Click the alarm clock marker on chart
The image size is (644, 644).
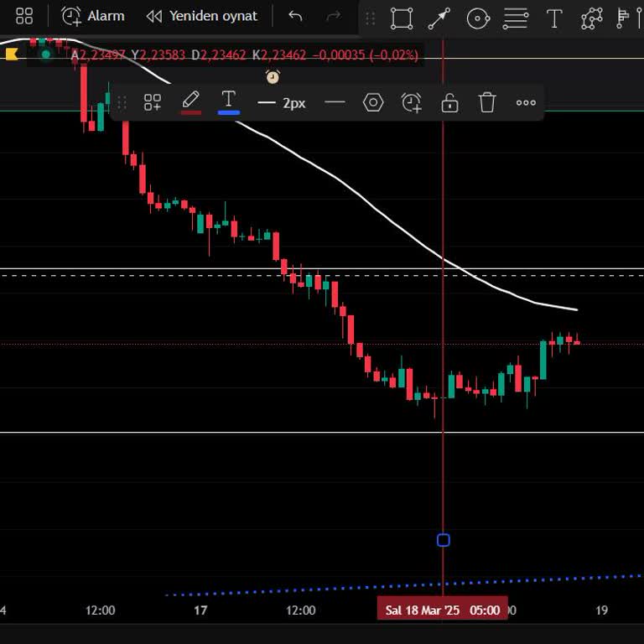273,77
